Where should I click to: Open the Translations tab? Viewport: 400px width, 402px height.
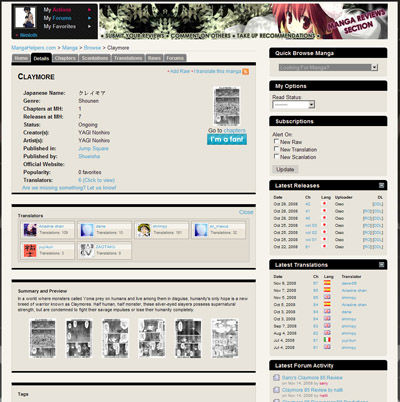pyautogui.click(x=128, y=58)
